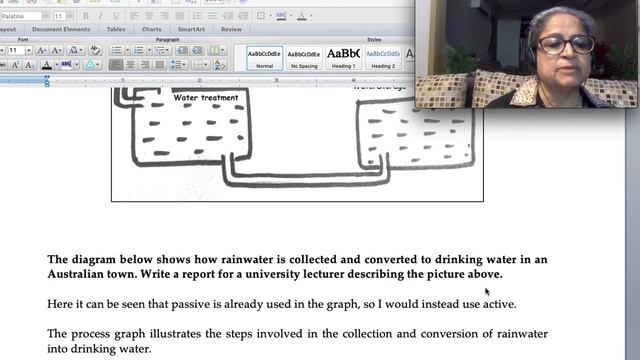The height and width of the screenshot is (360, 640).
Task: Click the shrink font icon in ribbon
Action: 56,50
